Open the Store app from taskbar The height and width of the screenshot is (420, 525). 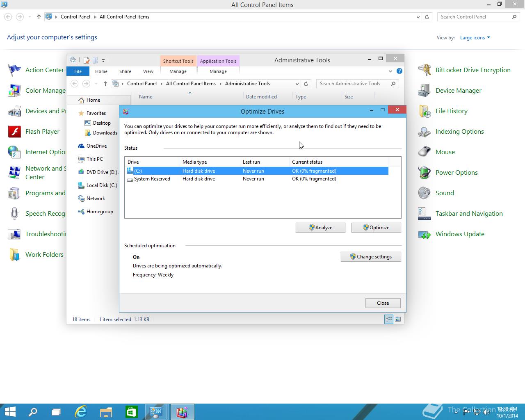131,412
